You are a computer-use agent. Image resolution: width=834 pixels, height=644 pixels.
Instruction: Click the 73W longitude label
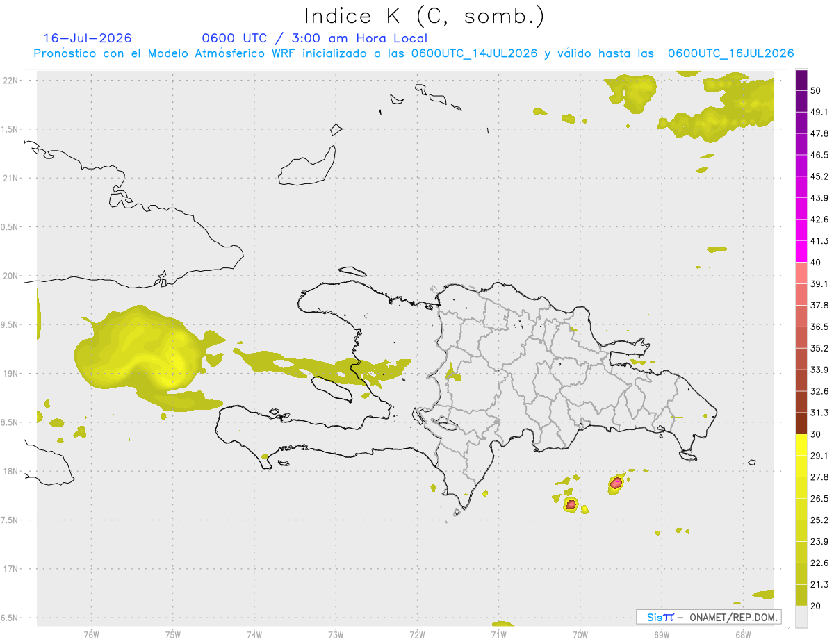point(336,634)
